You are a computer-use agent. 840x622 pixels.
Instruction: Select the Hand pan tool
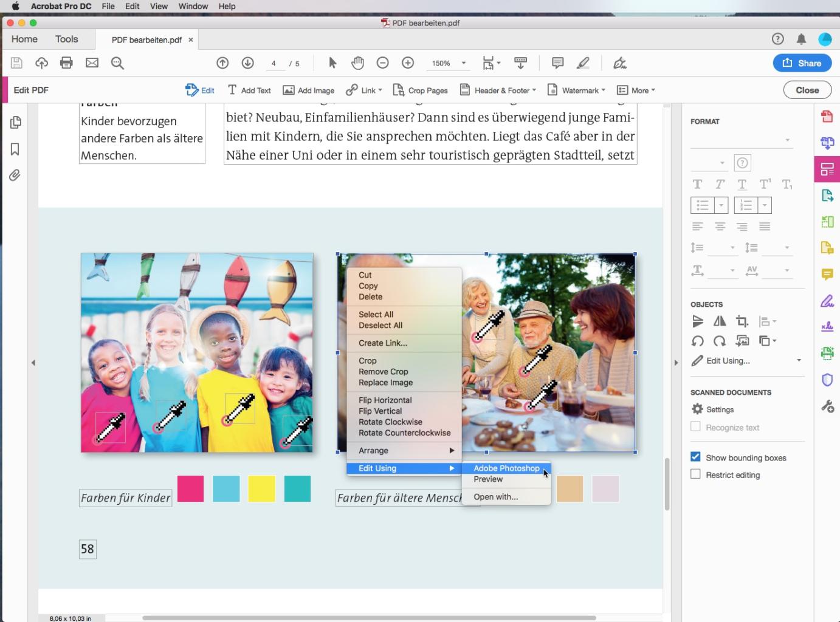point(357,63)
